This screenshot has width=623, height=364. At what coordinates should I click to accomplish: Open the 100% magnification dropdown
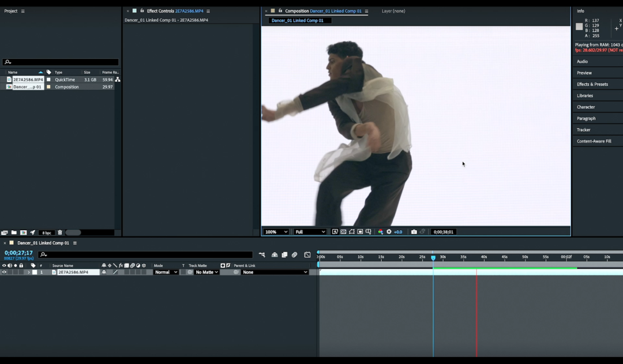[x=276, y=232]
